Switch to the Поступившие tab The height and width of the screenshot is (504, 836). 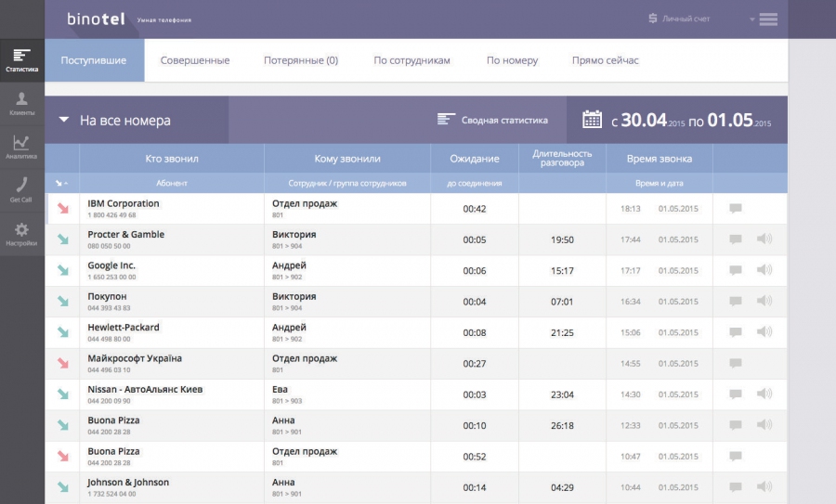[x=94, y=60]
